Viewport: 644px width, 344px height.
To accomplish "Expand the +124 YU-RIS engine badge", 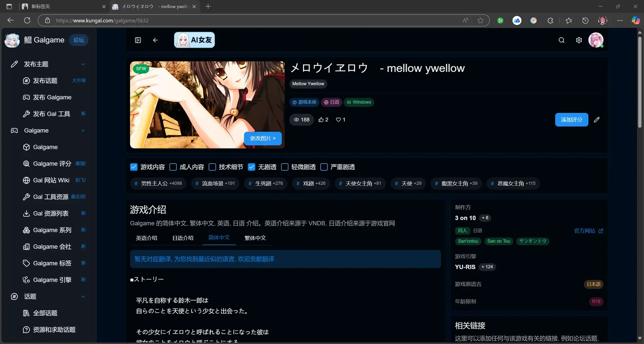I will [x=487, y=267].
